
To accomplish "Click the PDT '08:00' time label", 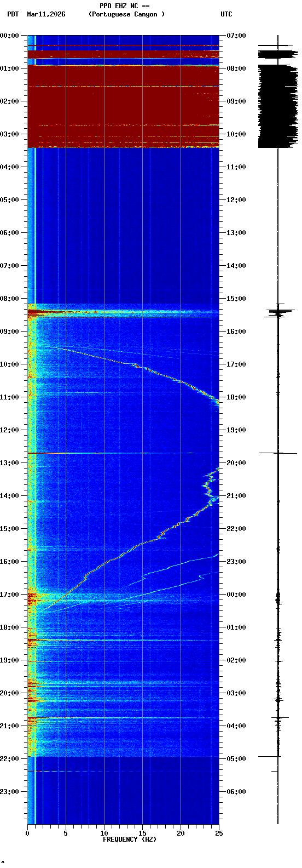I will [9, 299].
